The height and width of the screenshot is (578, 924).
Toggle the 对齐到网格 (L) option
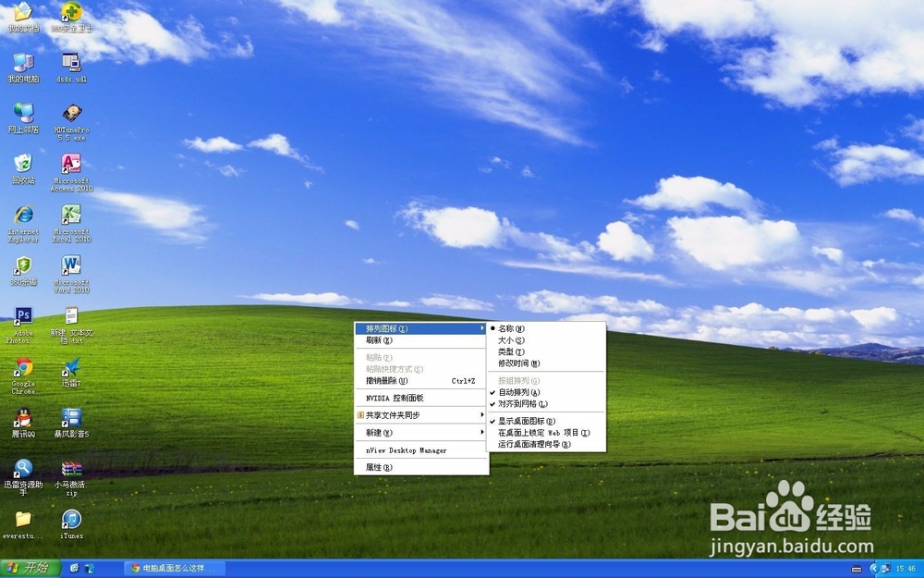coord(546,404)
